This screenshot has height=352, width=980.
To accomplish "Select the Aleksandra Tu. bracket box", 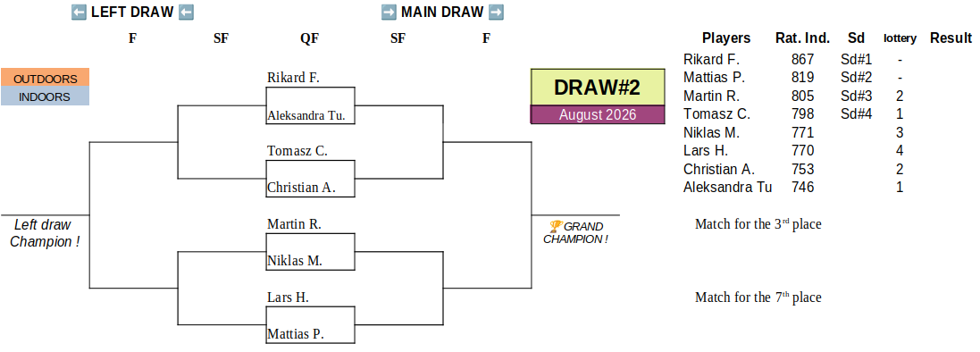I will point(311,105).
